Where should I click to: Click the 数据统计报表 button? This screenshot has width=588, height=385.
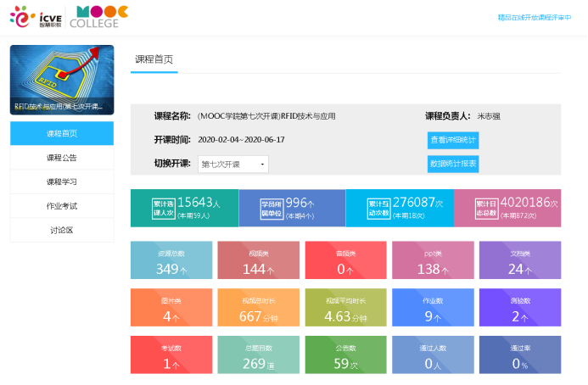click(x=453, y=164)
